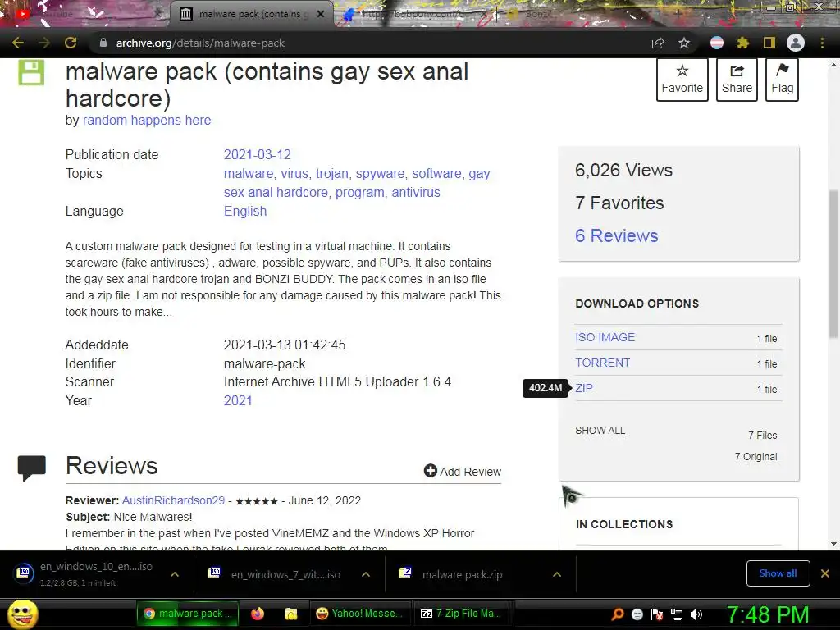The width and height of the screenshot is (840, 630).
Task: Download the ZIP option
Action: pyautogui.click(x=584, y=388)
